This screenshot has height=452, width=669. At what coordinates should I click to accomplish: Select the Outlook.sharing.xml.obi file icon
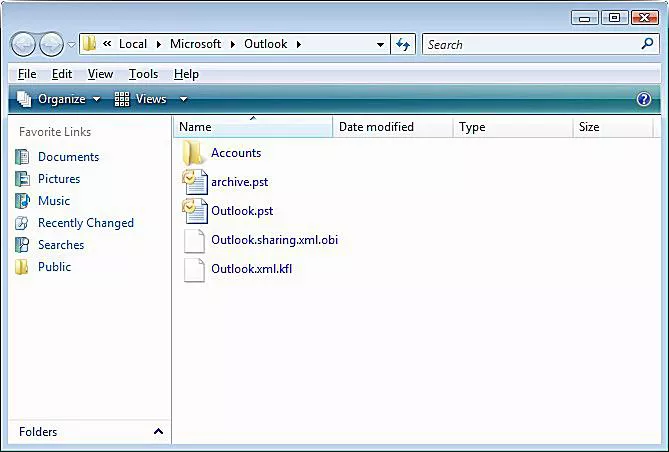tap(195, 241)
